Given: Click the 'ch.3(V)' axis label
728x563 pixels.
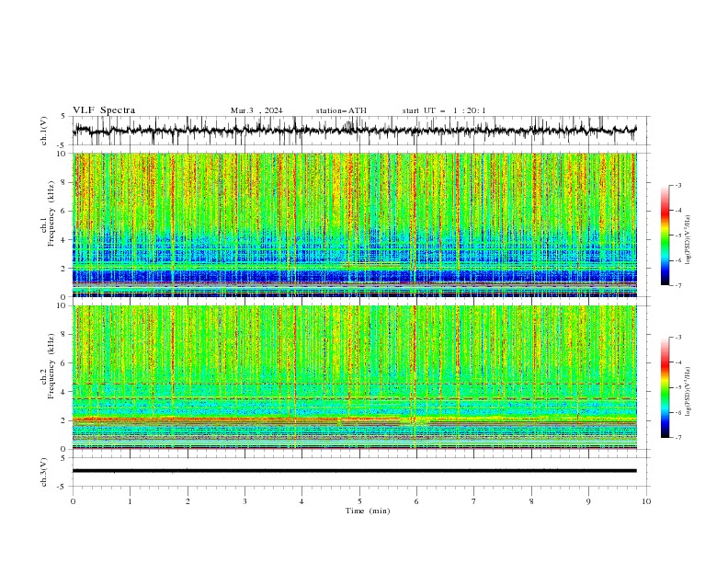Looking at the screenshot, I should [x=44, y=472].
